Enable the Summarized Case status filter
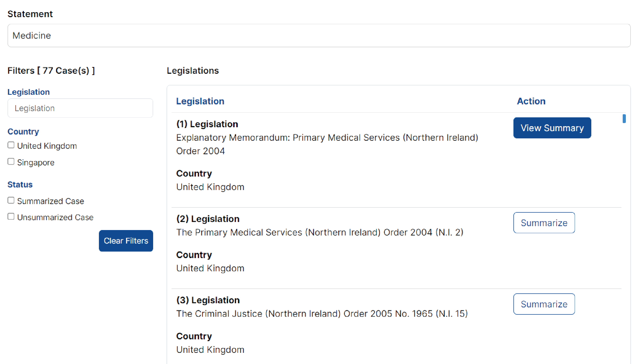This screenshot has width=644, height=364. 11,200
